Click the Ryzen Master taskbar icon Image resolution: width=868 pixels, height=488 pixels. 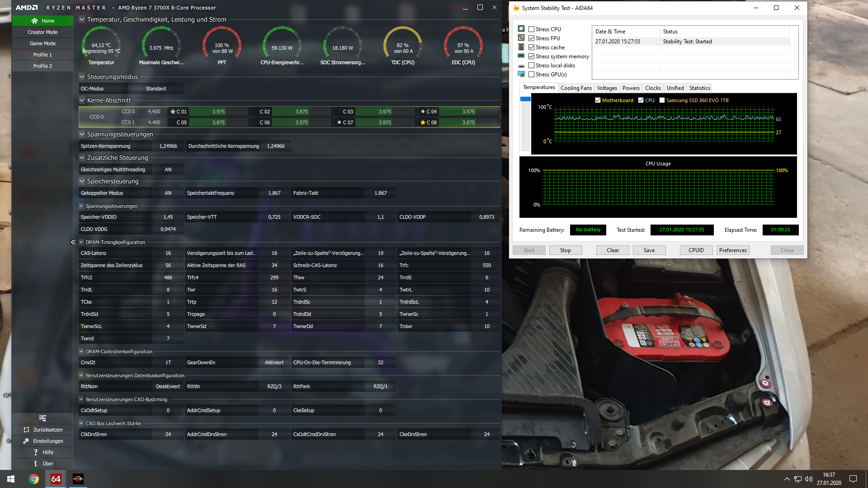78,479
